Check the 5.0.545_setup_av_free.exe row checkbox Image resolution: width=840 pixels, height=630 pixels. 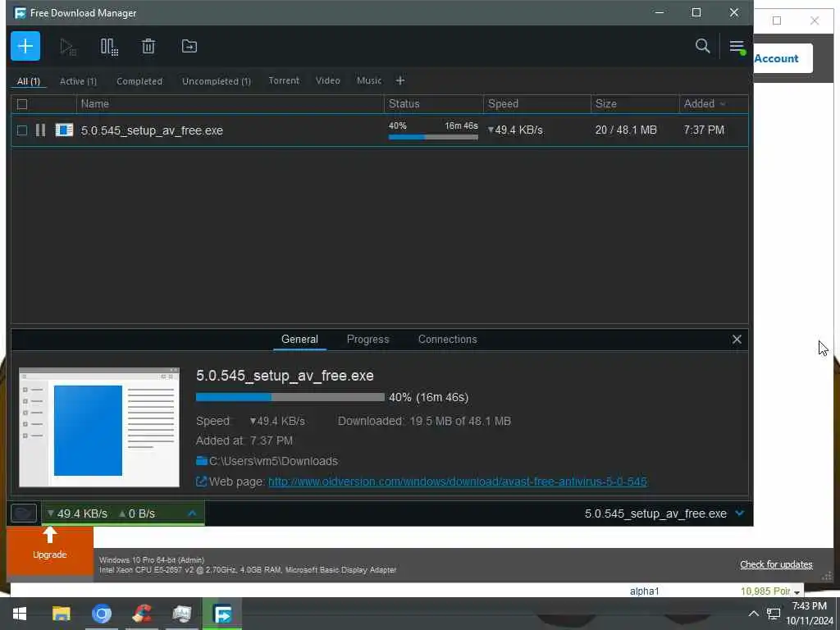(22, 130)
